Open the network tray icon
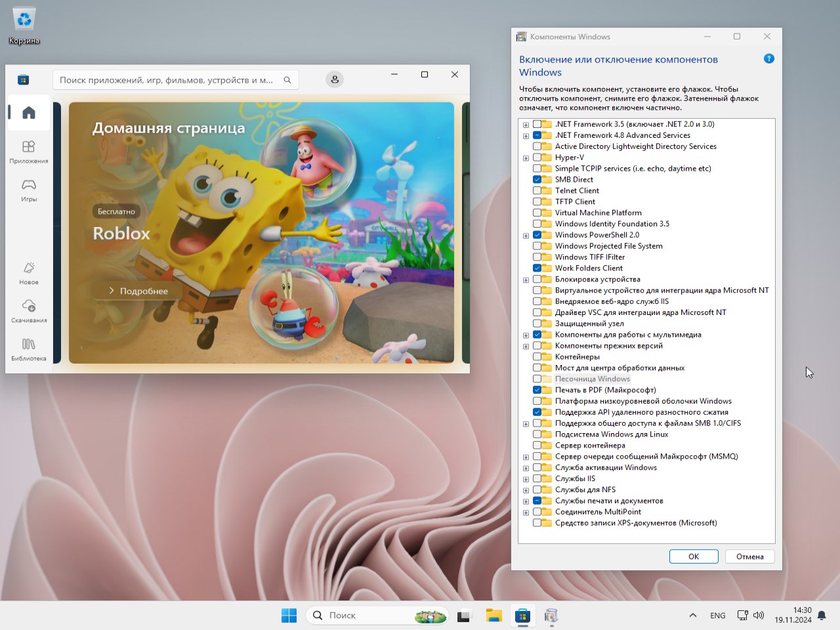The width and height of the screenshot is (840, 630). tap(742, 616)
